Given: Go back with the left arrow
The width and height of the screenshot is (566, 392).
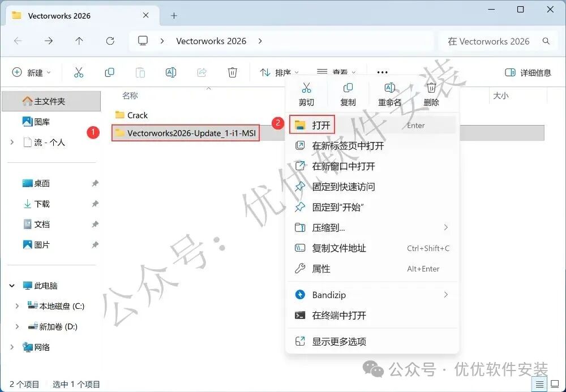Looking at the screenshot, I should 18,41.
